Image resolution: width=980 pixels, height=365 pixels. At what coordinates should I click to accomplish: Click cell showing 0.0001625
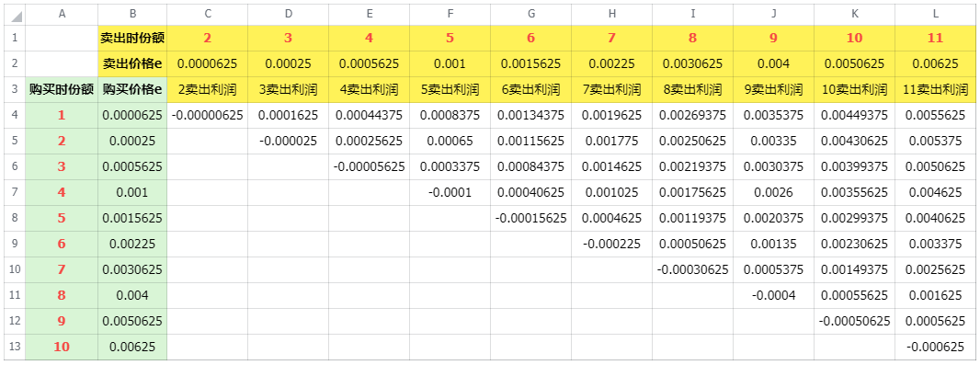[288, 115]
